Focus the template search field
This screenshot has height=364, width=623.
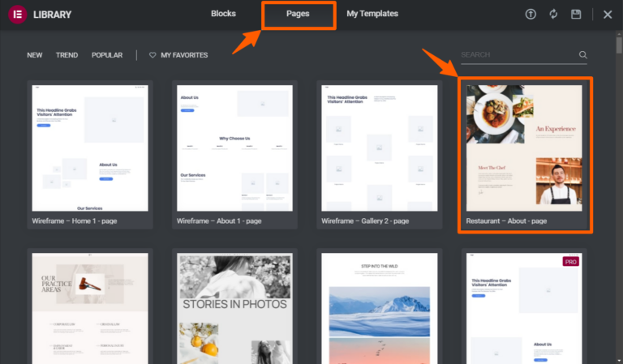pos(518,55)
